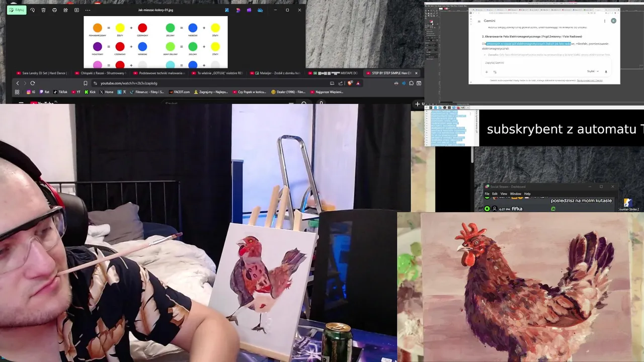This screenshot has width=644, height=362.
Task: Reload the YouTube page
Action: click(x=33, y=83)
